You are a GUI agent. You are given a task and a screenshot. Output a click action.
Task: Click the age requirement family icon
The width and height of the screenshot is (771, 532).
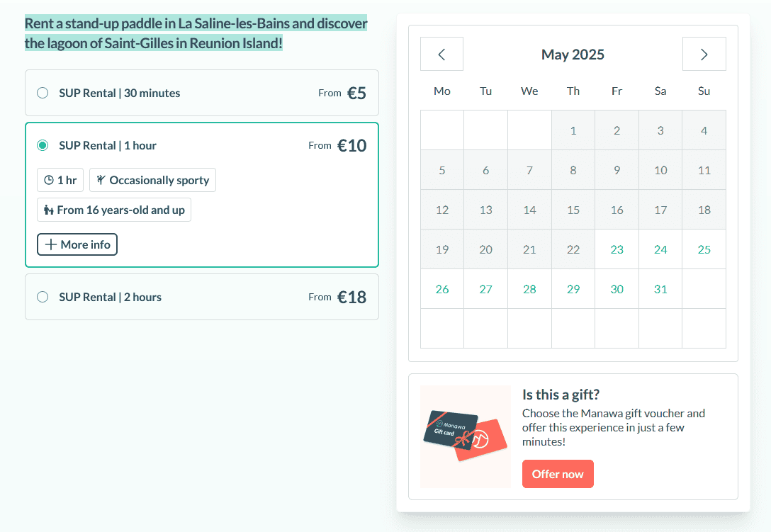[x=49, y=210]
